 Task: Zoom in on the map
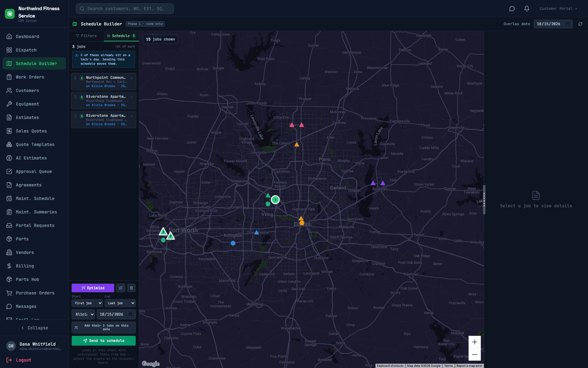tap(474, 342)
